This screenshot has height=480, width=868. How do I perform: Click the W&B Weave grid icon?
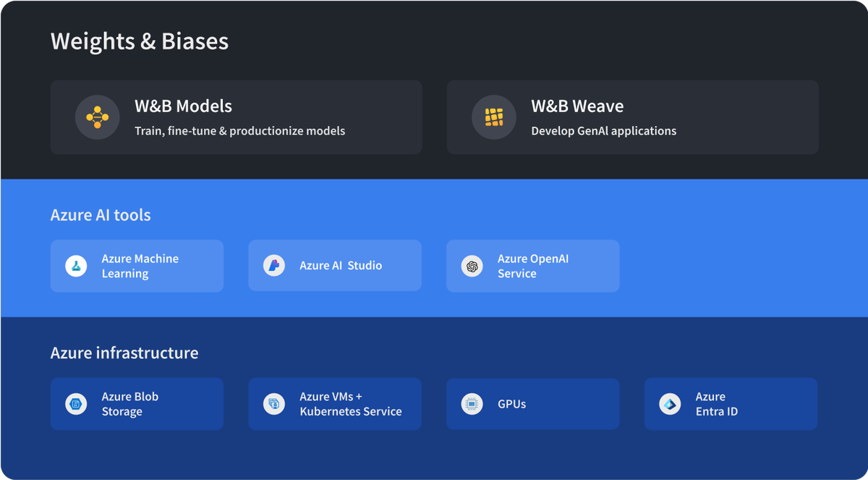coord(494,117)
